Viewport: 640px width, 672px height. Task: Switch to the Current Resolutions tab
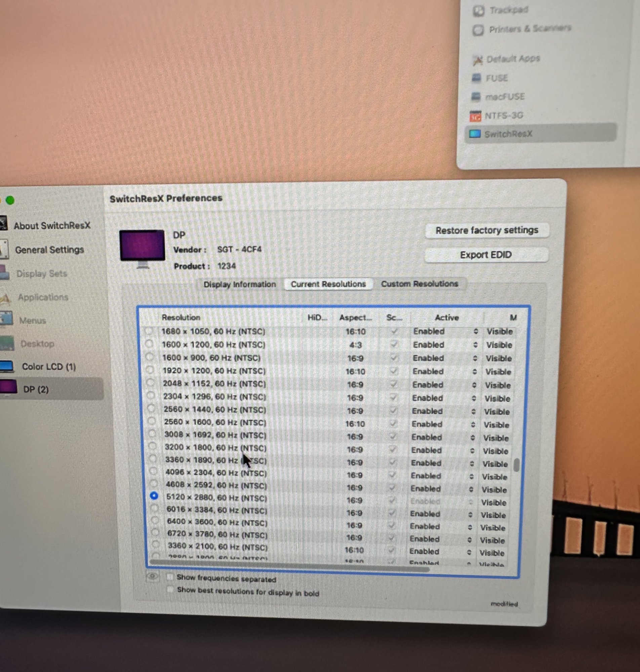click(328, 284)
